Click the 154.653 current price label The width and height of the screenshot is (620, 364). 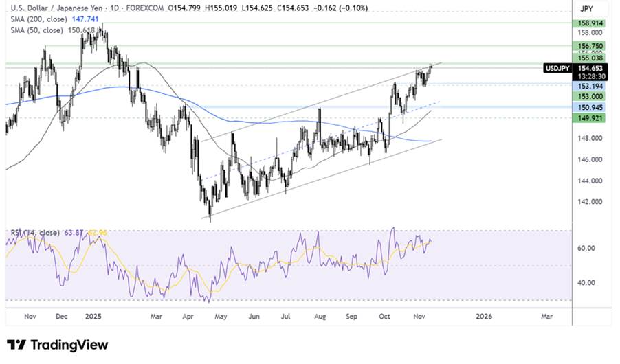(x=589, y=69)
